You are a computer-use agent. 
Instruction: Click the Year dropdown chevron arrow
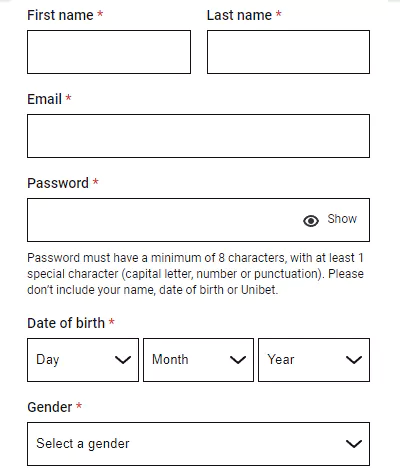[x=354, y=360]
